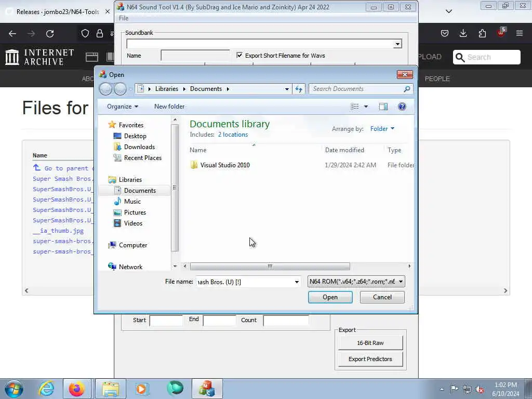
Task: Go back in the Firefox window
Action: pyautogui.click(x=12, y=34)
